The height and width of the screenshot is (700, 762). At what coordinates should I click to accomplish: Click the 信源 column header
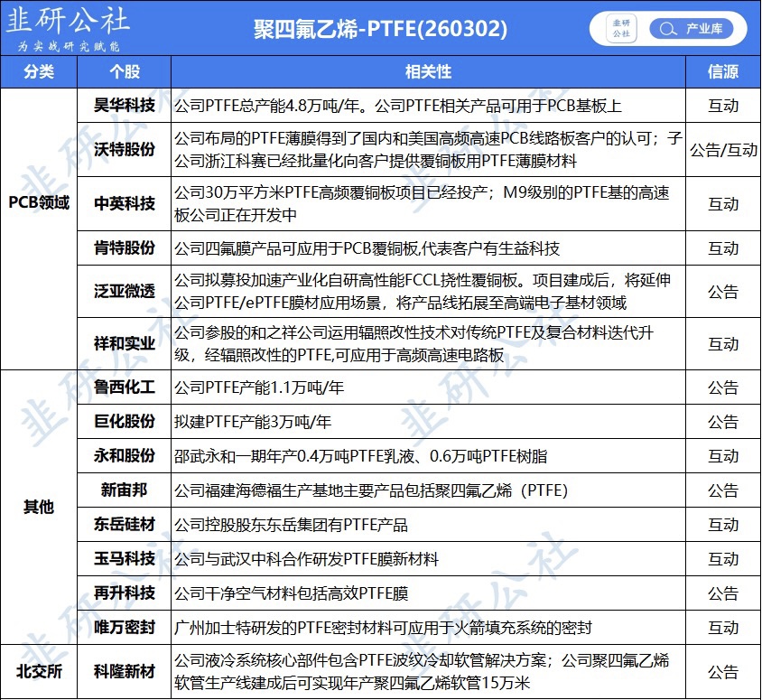pyautogui.click(x=722, y=71)
